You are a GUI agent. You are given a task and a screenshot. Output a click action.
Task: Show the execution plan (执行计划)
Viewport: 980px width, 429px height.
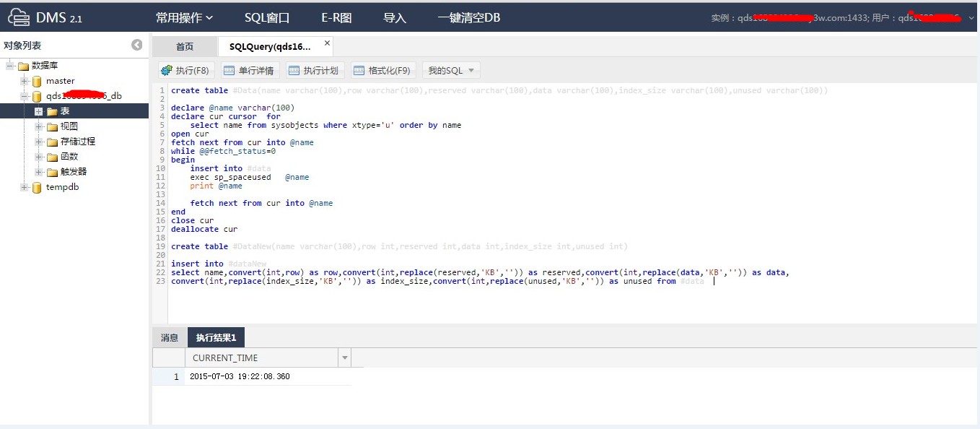(313, 71)
